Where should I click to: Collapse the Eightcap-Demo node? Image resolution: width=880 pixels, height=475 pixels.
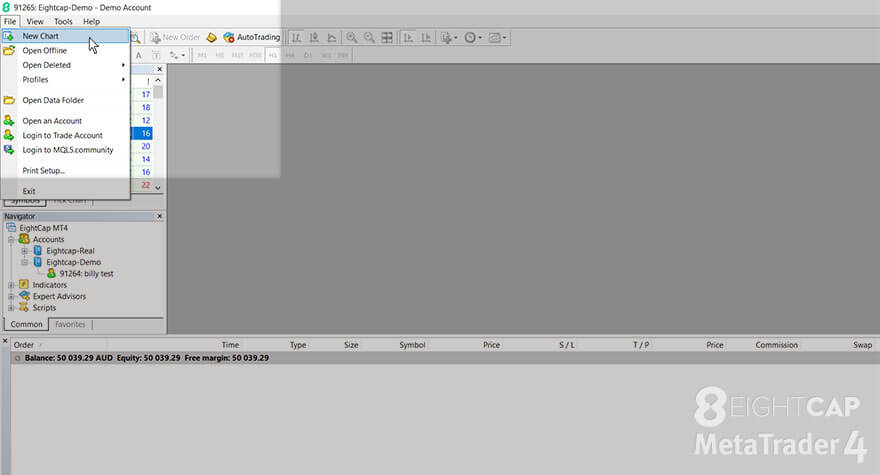pos(24,262)
